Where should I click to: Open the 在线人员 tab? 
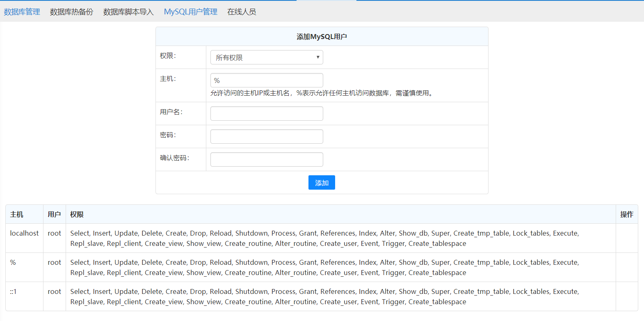tap(242, 12)
